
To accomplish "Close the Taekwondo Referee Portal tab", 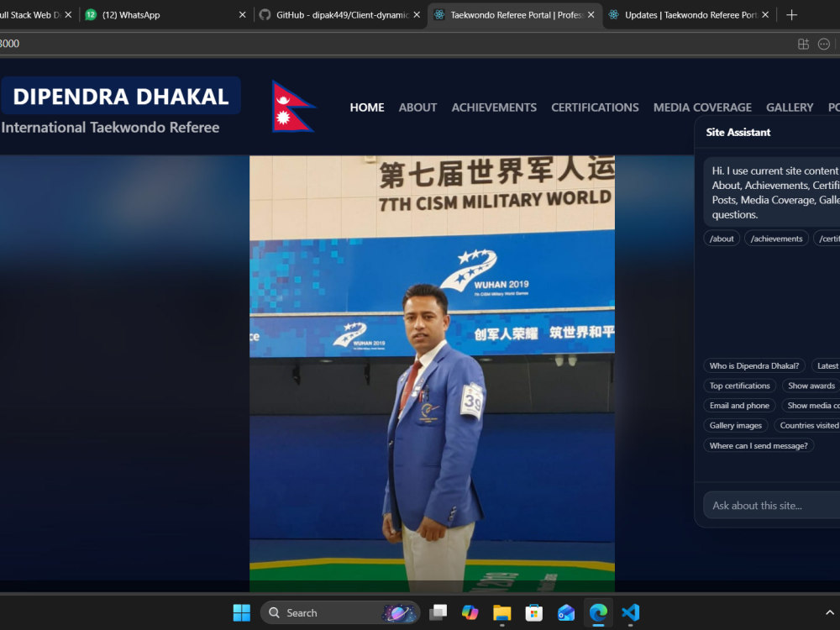I will coord(591,15).
